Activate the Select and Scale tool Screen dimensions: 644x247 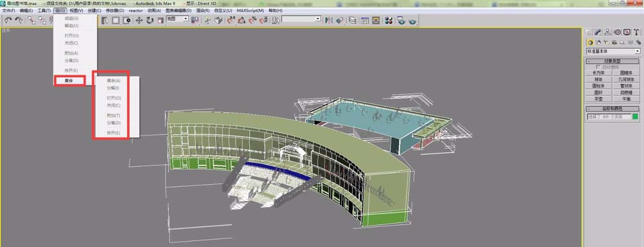pyautogui.click(x=160, y=20)
